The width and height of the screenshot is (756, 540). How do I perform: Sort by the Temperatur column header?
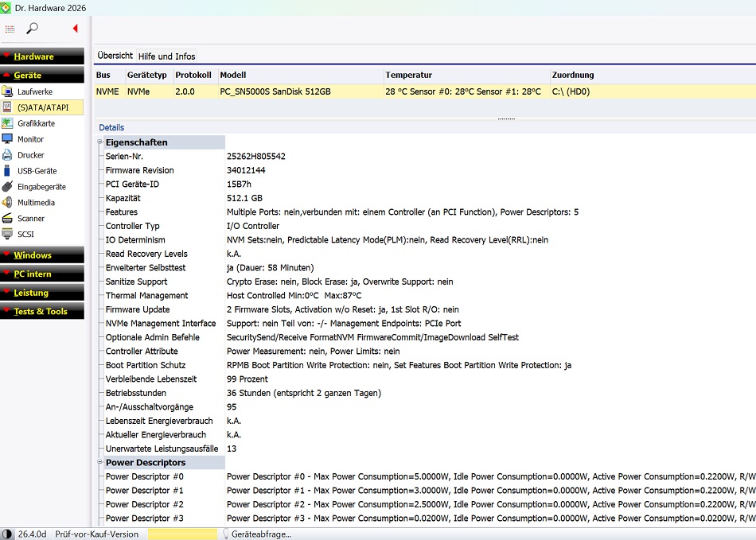point(467,75)
